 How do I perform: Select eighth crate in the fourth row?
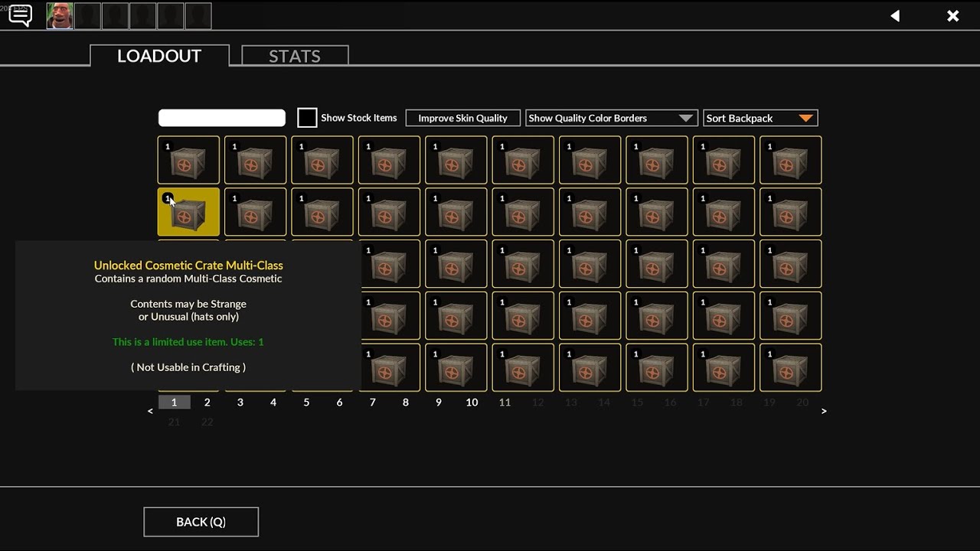[657, 315]
